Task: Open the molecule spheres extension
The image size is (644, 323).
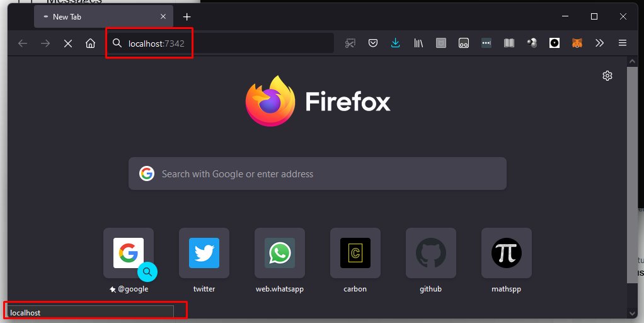Action: (x=532, y=43)
